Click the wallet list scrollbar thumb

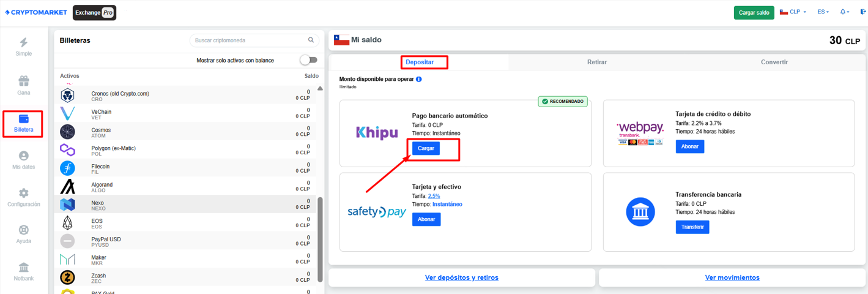tap(320, 239)
